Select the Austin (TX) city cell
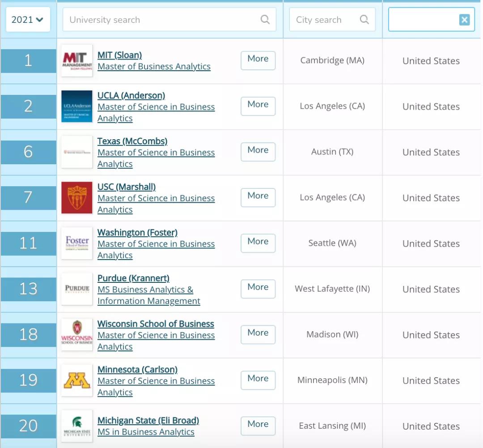 coord(332,152)
